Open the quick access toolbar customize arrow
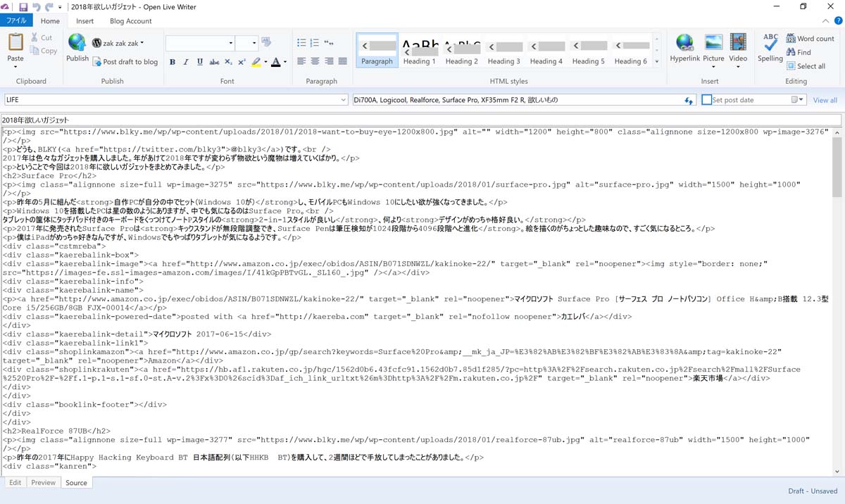Viewport: 845px width, 504px height. [x=60, y=8]
